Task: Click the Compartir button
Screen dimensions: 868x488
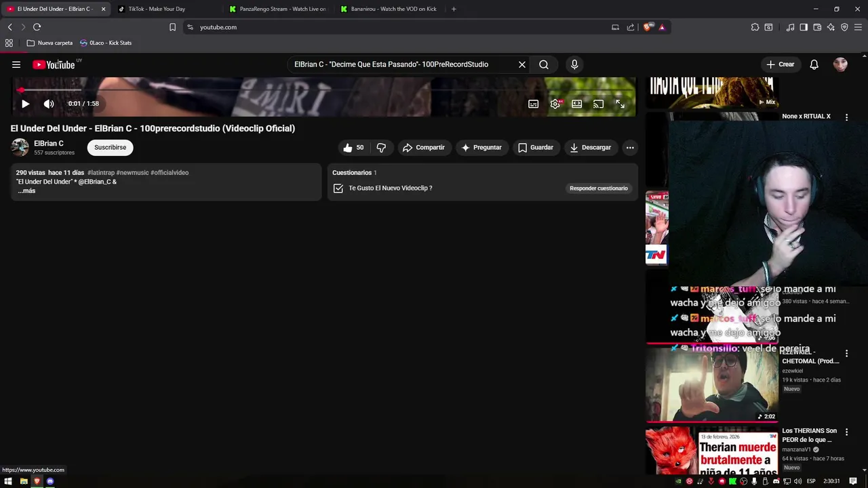Action: click(x=423, y=147)
